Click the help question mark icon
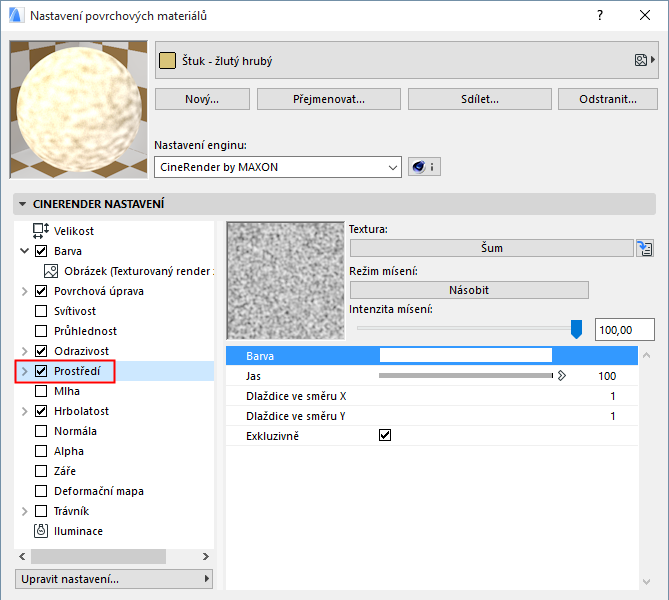Viewport: 669px width, 600px height. pyautogui.click(x=600, y=15)
